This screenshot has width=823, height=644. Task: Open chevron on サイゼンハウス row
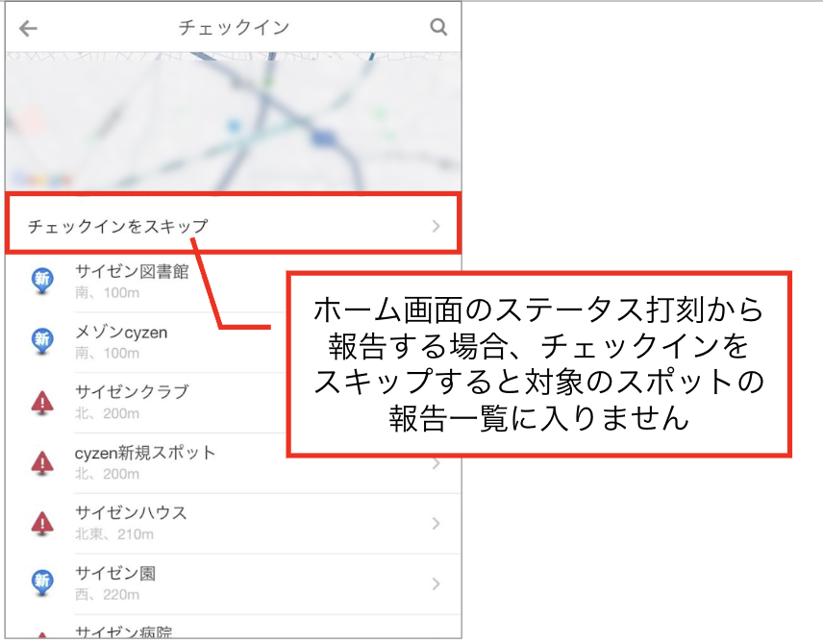click(x=436, y=523)
